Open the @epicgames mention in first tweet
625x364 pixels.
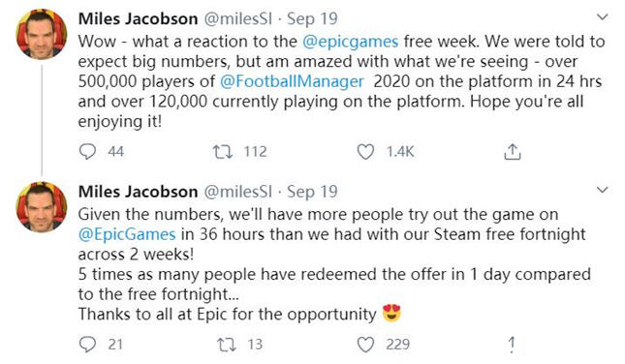[x=351, y=42]
